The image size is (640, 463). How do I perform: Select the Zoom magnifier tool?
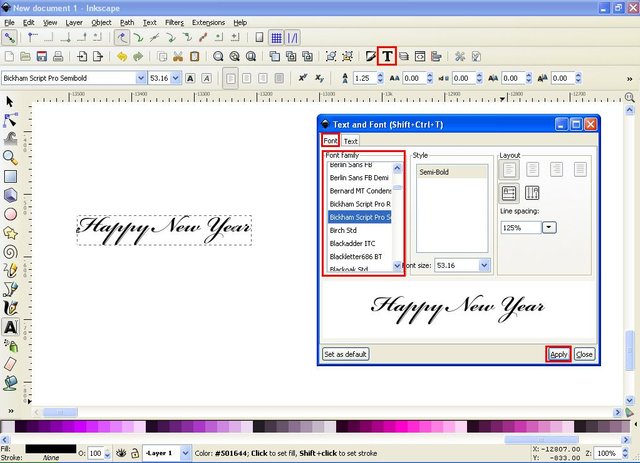point(10,158)
